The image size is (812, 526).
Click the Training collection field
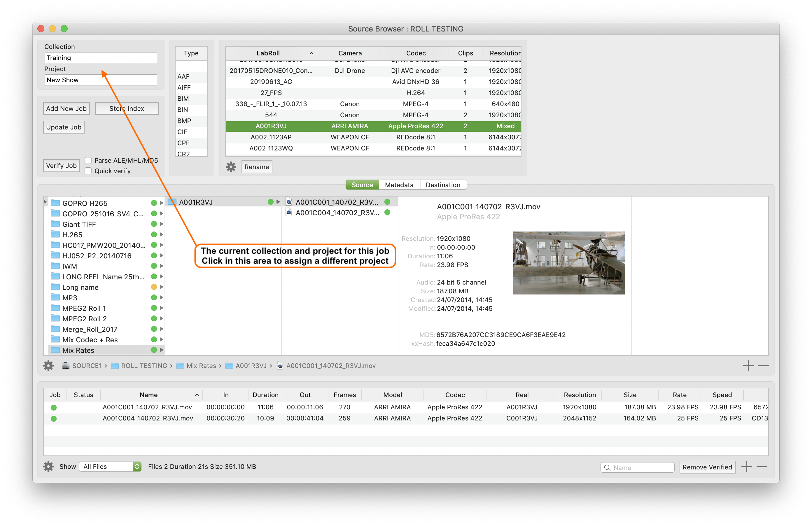coord(101,58)
